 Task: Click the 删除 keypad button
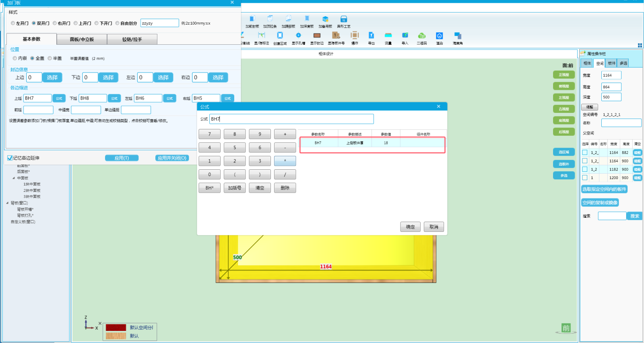(285, 188)
